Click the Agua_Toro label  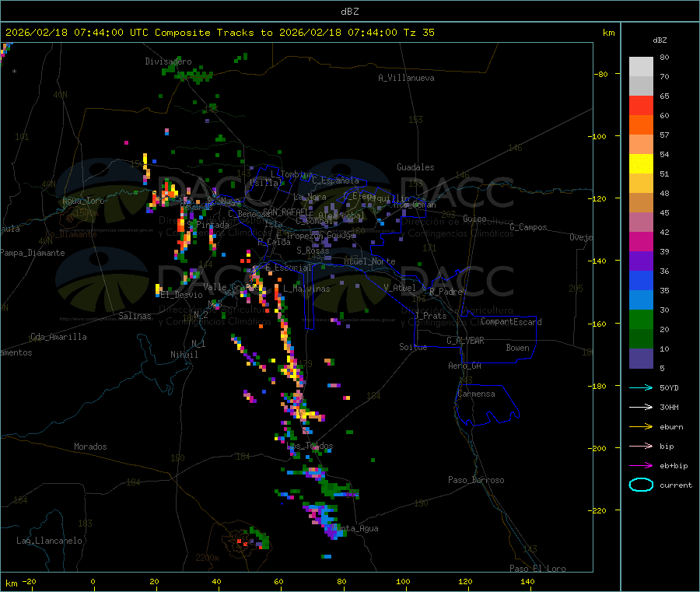pyautogui.click(x=83, y=201)
